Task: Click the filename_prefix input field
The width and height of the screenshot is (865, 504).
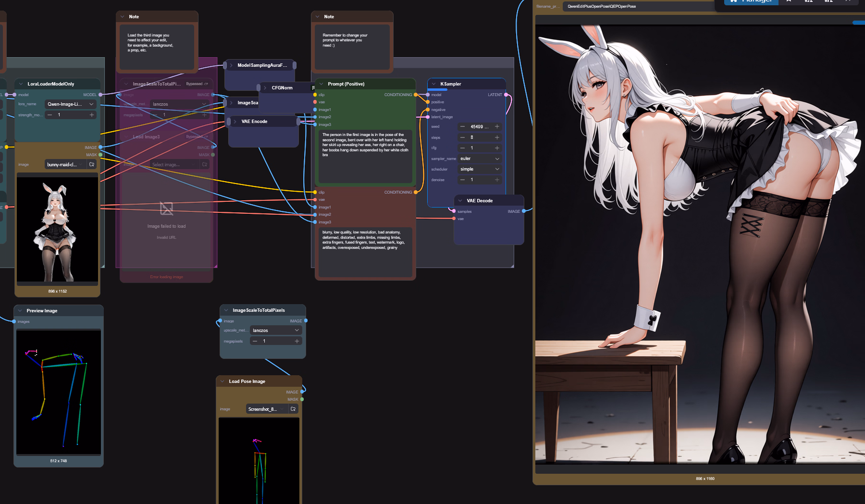Action: tap(625, 7)
